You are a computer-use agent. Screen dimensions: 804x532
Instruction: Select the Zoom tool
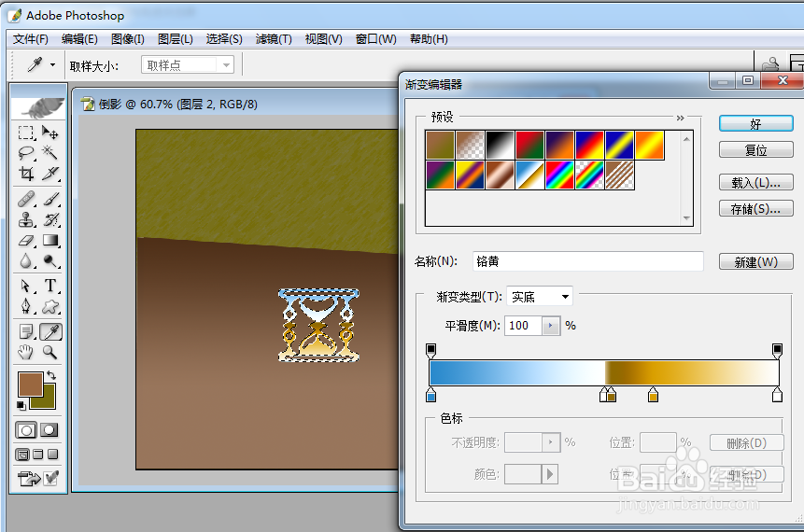[50, 352]
